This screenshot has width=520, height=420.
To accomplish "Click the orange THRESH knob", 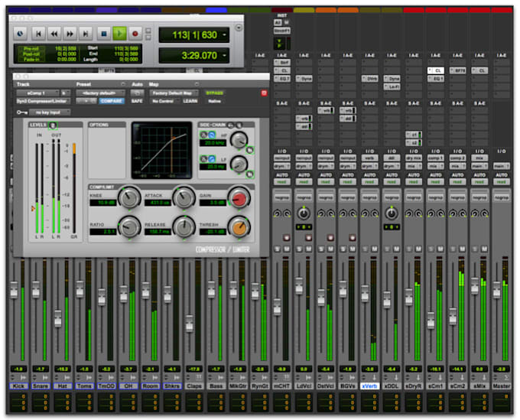I will click(x=239, y=227).
